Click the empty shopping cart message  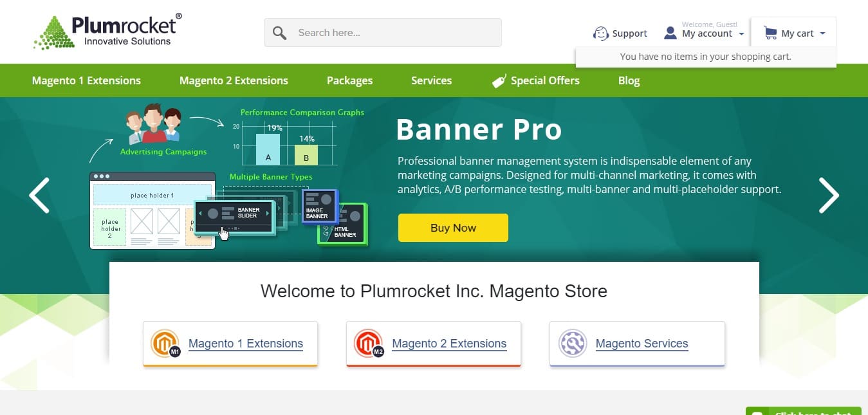(x=705, y=57)
